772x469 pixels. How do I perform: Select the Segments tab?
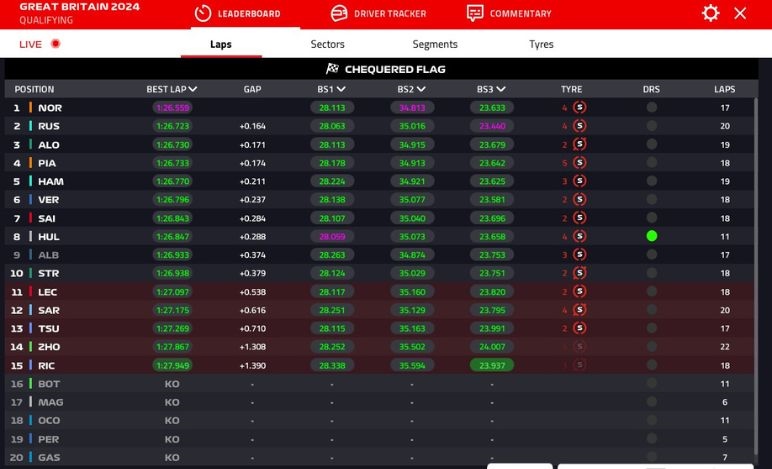[x=435, y=44]
